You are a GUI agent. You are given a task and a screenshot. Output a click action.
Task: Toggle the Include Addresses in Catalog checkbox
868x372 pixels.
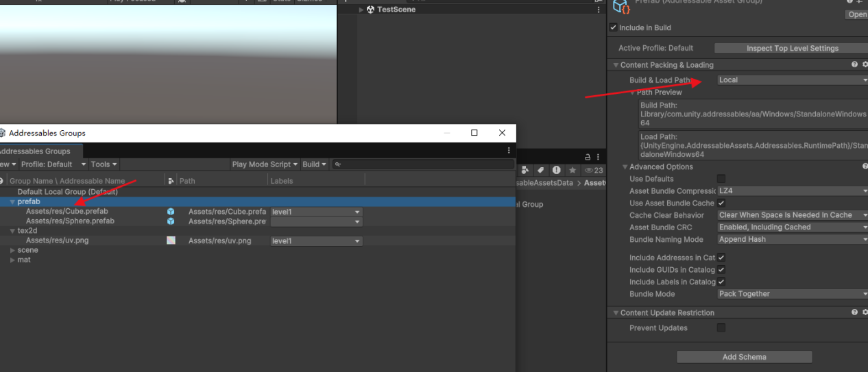click(721, 258)
